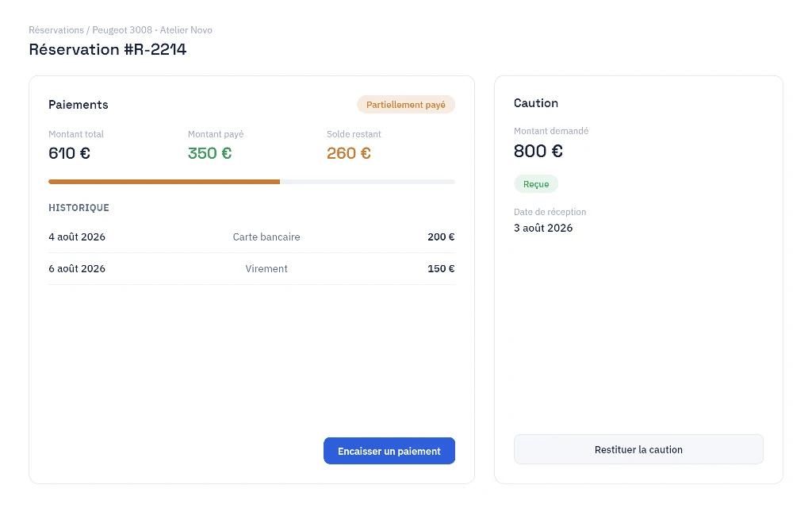Click the Solde restant label
812x508 pixels.
(x=354, y=134)
